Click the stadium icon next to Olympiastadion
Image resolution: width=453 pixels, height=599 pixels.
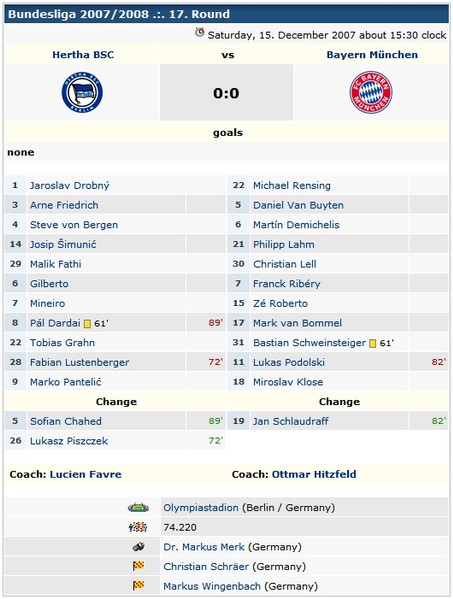tap(138, 507)
